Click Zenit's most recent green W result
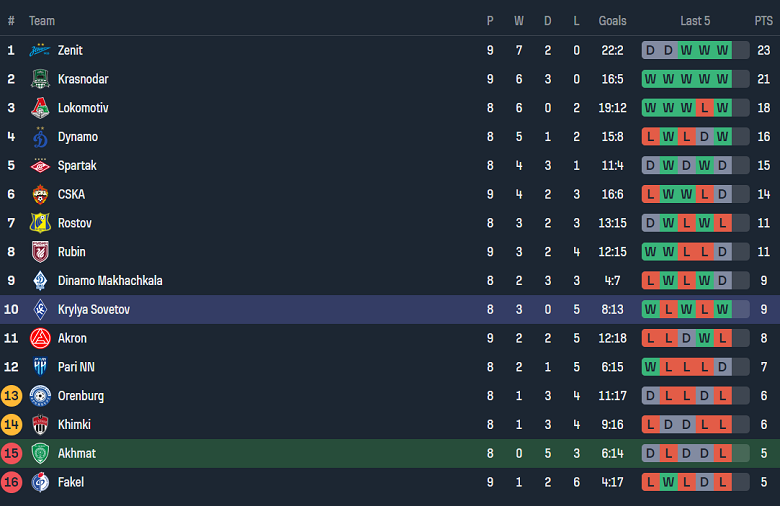The height and width of the screenshot is (506, 780). (722, 50)
